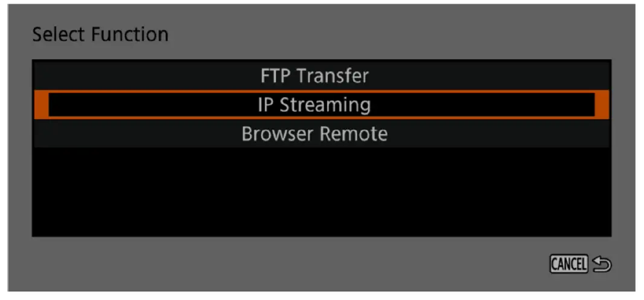Click the orange left edge of IP Streaming row
Viewport: 644px width, 300px height.
(x=40, y=105)
